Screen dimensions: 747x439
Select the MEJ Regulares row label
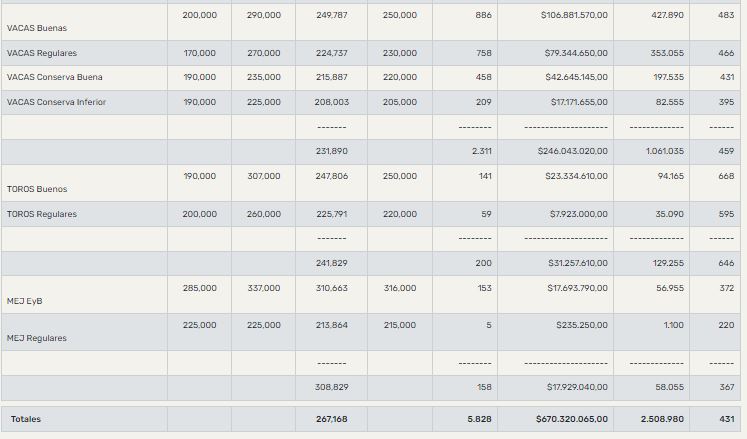pos(37,338)
